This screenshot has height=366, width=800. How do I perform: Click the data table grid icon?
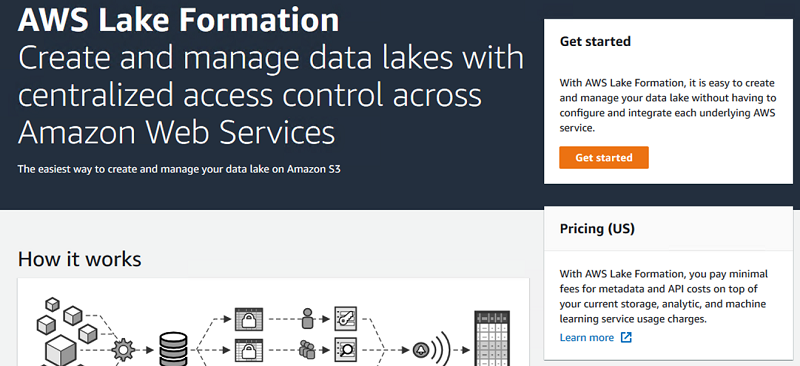click(492, 338)
